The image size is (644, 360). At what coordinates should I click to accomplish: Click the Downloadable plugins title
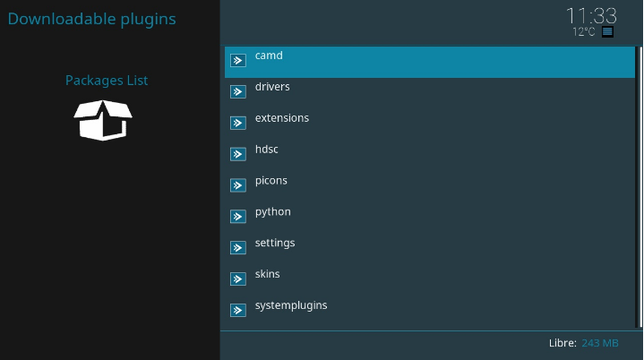coord(91,19)
